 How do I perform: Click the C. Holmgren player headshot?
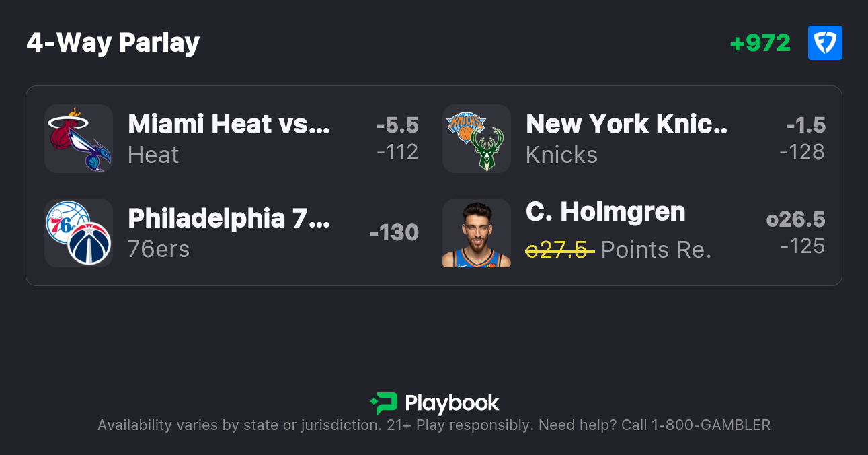pos(477,233)
